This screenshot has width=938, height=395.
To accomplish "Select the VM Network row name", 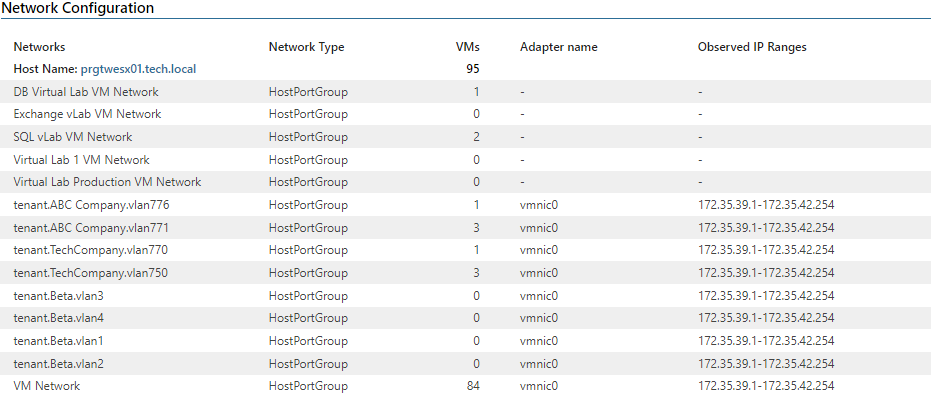I will coord(47,386).
